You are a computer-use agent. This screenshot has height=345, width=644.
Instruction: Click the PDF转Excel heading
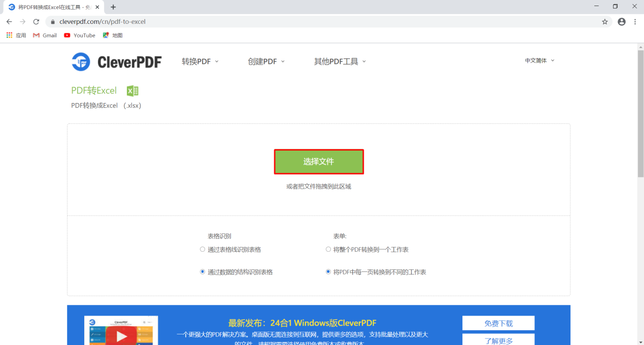tap(94, 90)
